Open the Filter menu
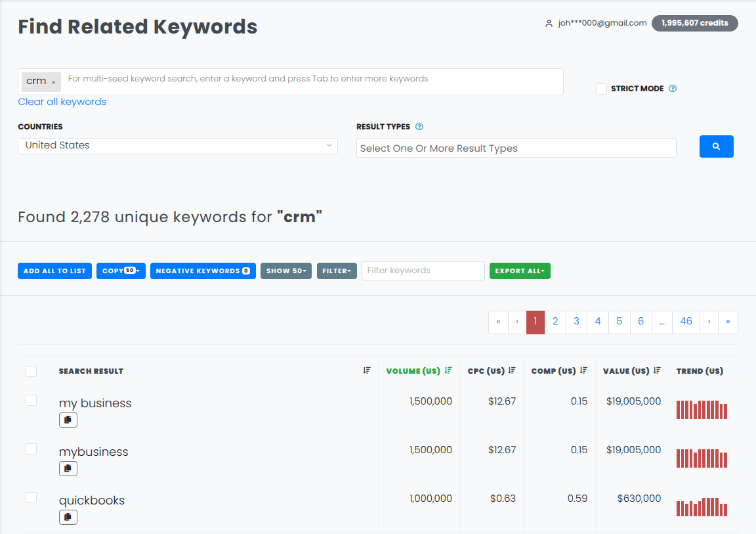This screenshot has width=756, height=534. pos(337,271)
